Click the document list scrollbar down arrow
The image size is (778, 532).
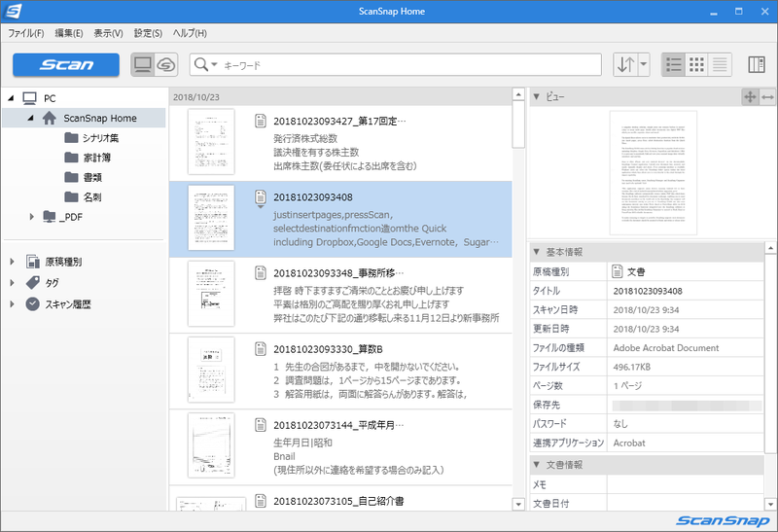518,504
